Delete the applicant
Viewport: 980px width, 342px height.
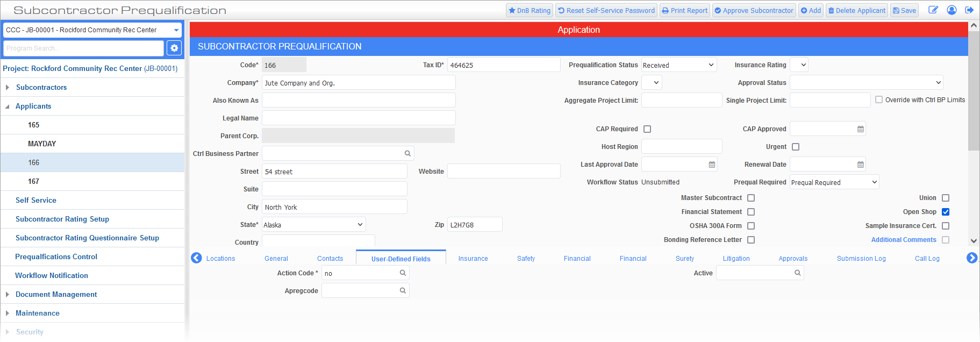pyautogui.click(x=857, y=10)
